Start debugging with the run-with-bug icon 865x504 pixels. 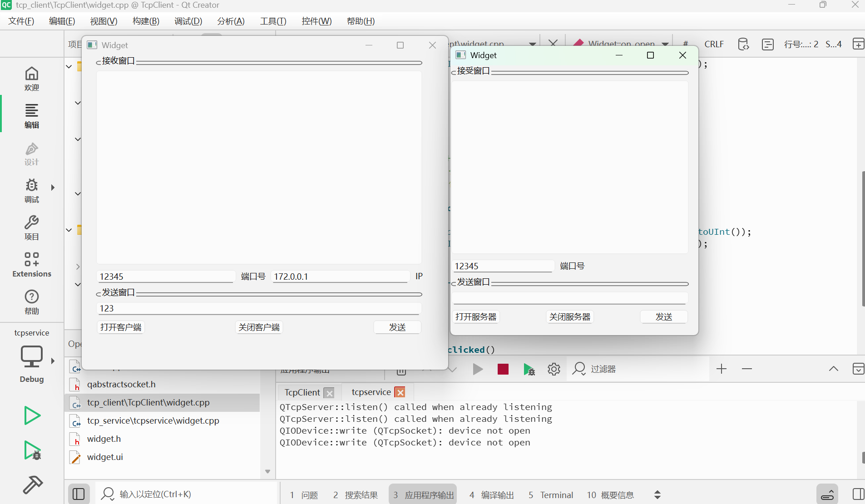[x=31, y=450]
